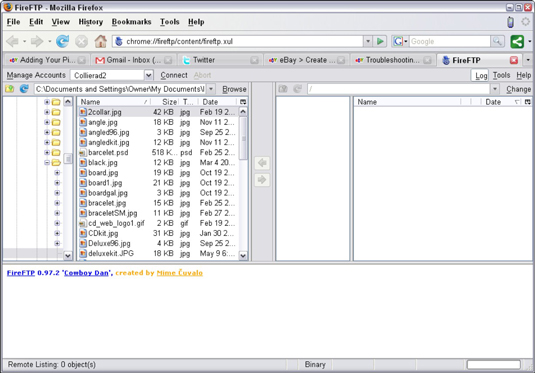Viewport: 535px width, 373px height.
Task: Click the cd_web_logo1.gif file icon
Action: point(83,223)
